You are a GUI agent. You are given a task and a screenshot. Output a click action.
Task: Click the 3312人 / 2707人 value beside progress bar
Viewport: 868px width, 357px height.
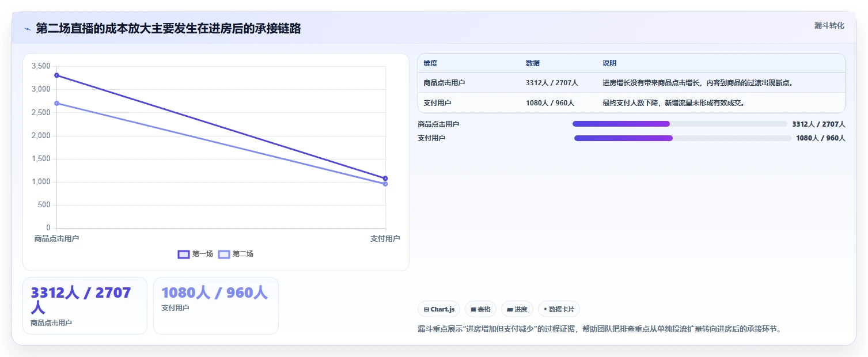tap(818, 124)
